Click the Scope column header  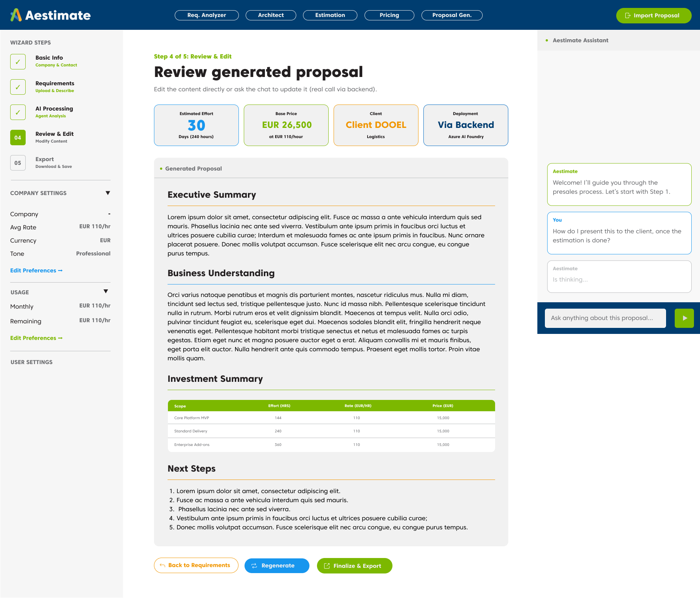coord(180,406)
